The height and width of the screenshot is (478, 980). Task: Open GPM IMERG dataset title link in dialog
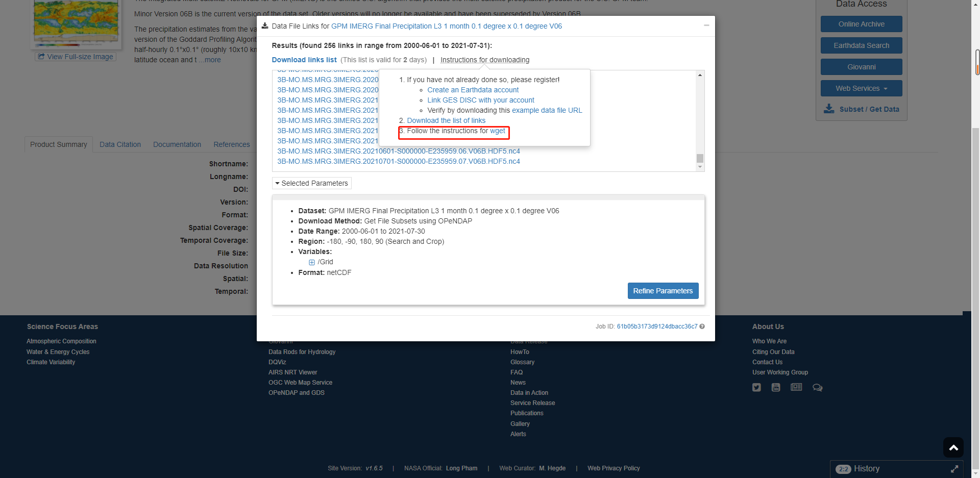(x=447, y=26)
